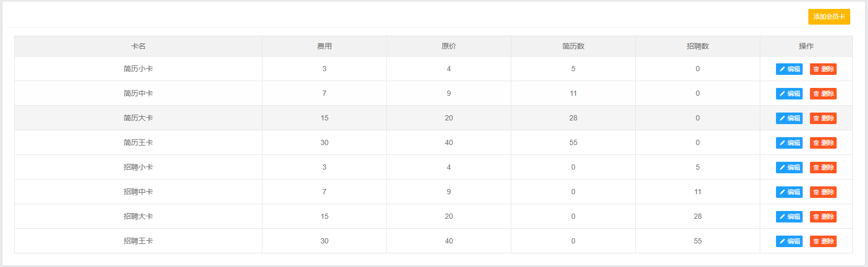Screen dimensions: 868x267
Task: Click the 简历大卡 name cell
Action: click(138, 118)
